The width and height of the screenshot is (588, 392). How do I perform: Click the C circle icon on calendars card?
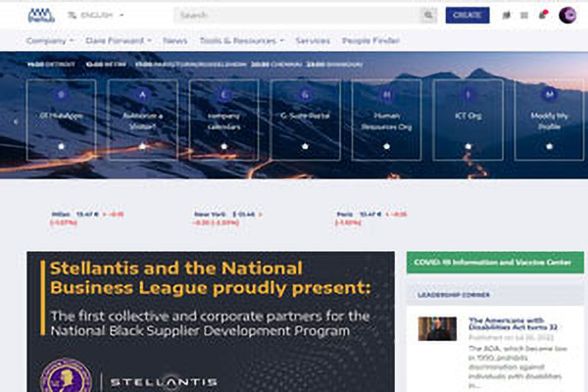(x=223, y=94)
